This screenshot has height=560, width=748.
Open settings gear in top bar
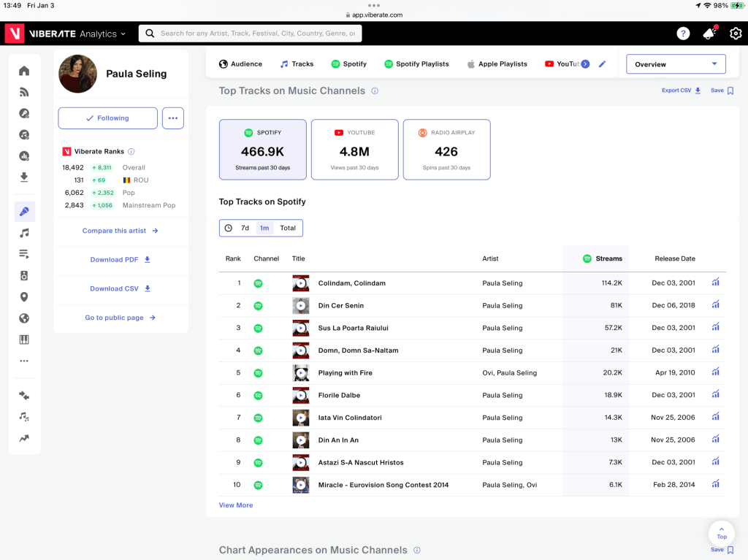click(735, 34)
